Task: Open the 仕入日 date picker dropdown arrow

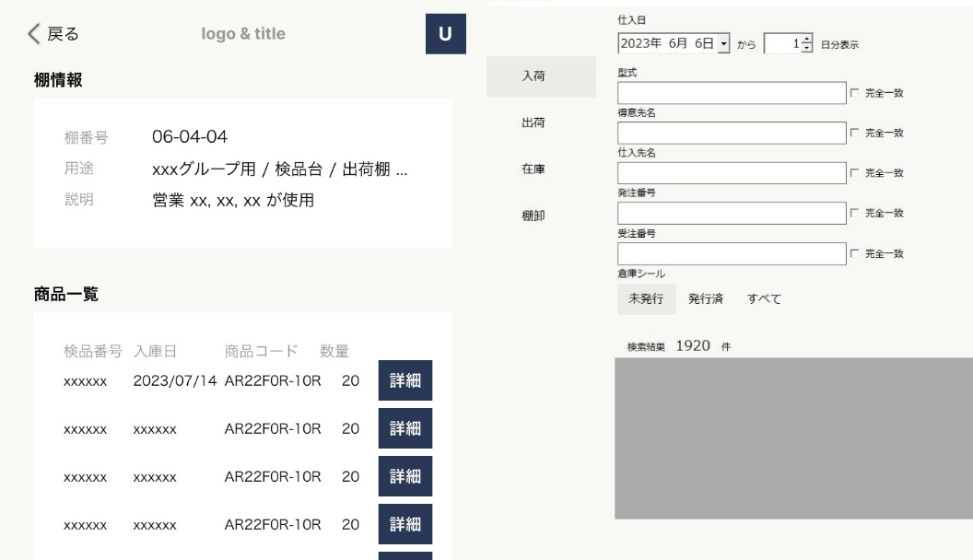Action: (723, 43)
